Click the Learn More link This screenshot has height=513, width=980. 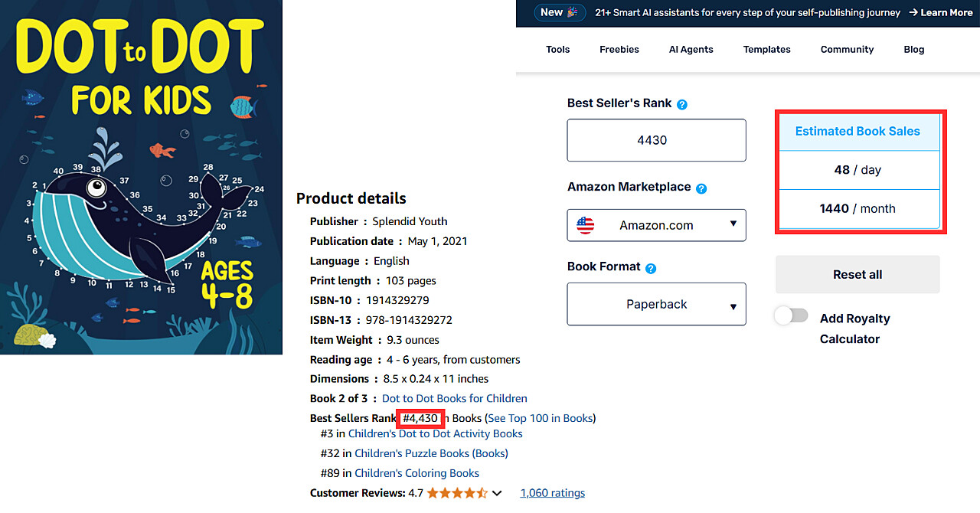tap(940, 12)
